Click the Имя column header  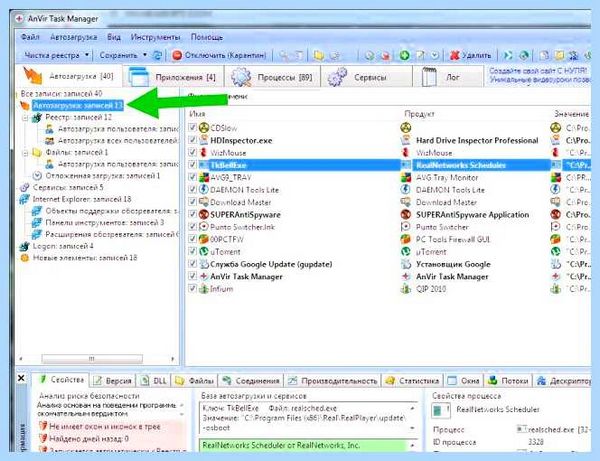pos(197,114)
